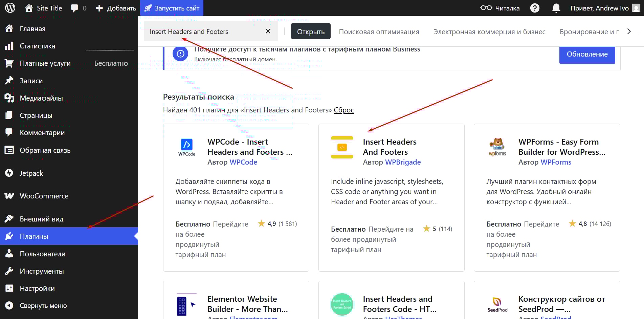Click the Настройки sliders icon
This screenshot has height=319, width=644.
(9, 288)
